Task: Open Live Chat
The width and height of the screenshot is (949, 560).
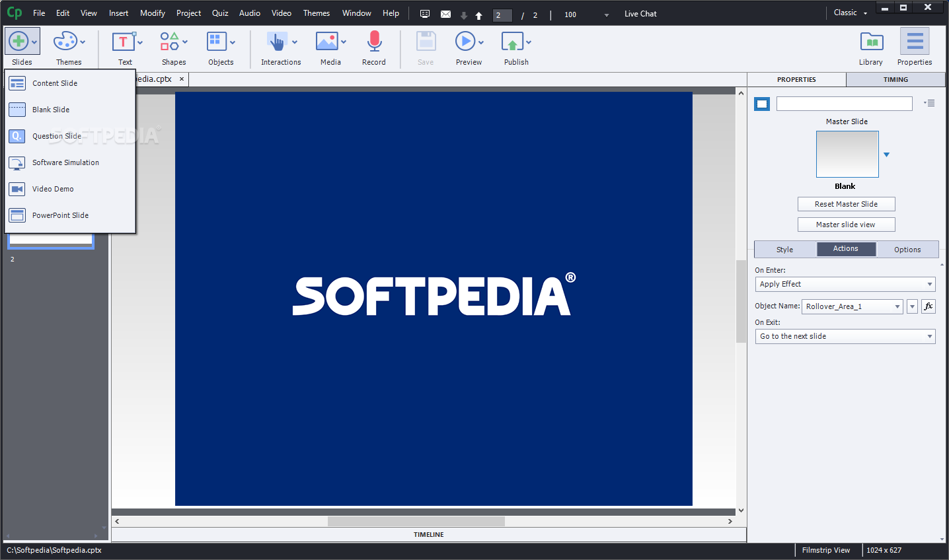Action: tap(640, 14)
